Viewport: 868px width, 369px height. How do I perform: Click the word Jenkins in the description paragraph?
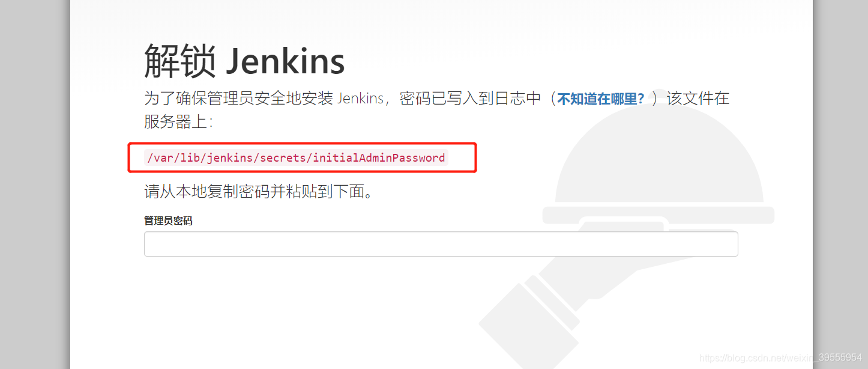click(x=360, y=98)
